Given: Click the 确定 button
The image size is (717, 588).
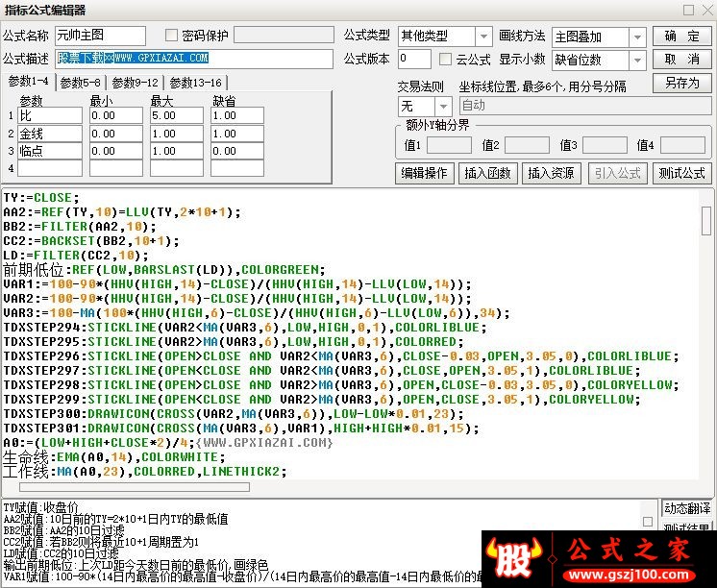Looking at the screenshot, I should pyautogui.click(x=681, y=37).
